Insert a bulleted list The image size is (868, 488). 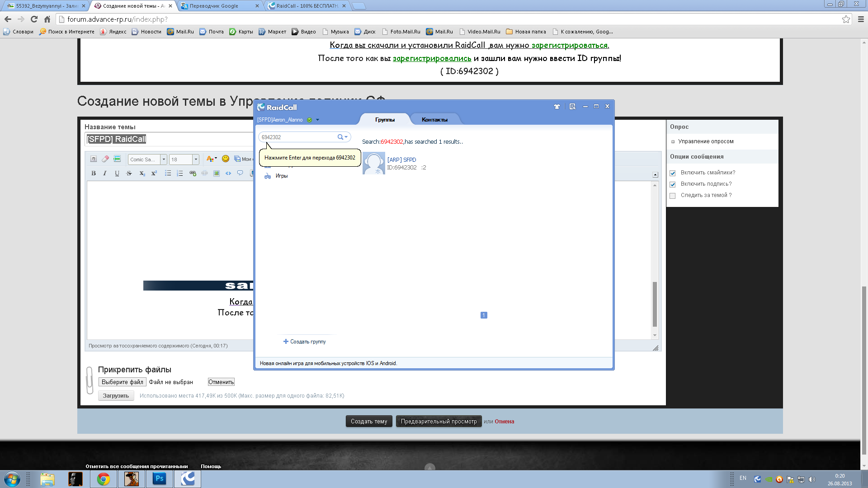[168, 173]
